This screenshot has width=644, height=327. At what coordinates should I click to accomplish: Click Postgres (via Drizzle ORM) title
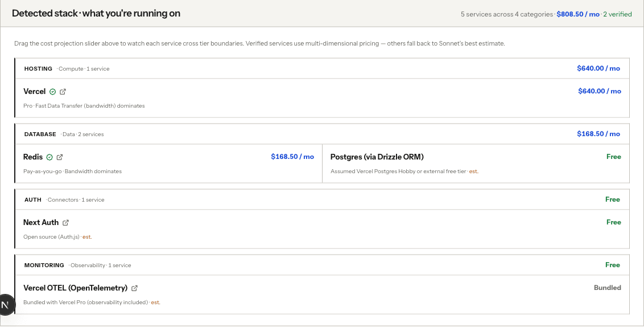377,157
